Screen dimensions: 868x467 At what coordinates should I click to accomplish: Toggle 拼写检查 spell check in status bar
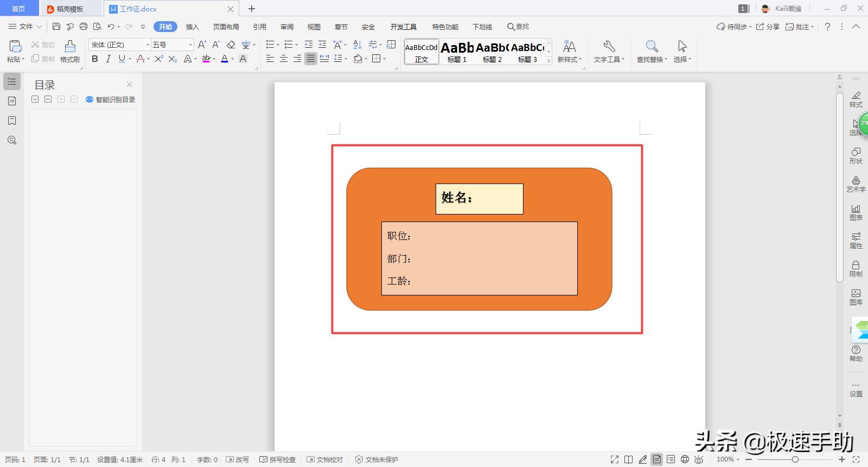tap(278, 459)
